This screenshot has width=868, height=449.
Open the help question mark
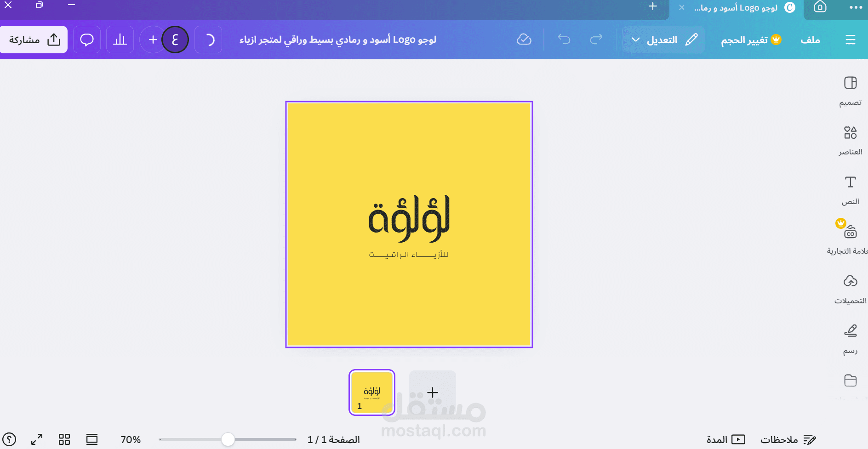[x=9, y=439]
